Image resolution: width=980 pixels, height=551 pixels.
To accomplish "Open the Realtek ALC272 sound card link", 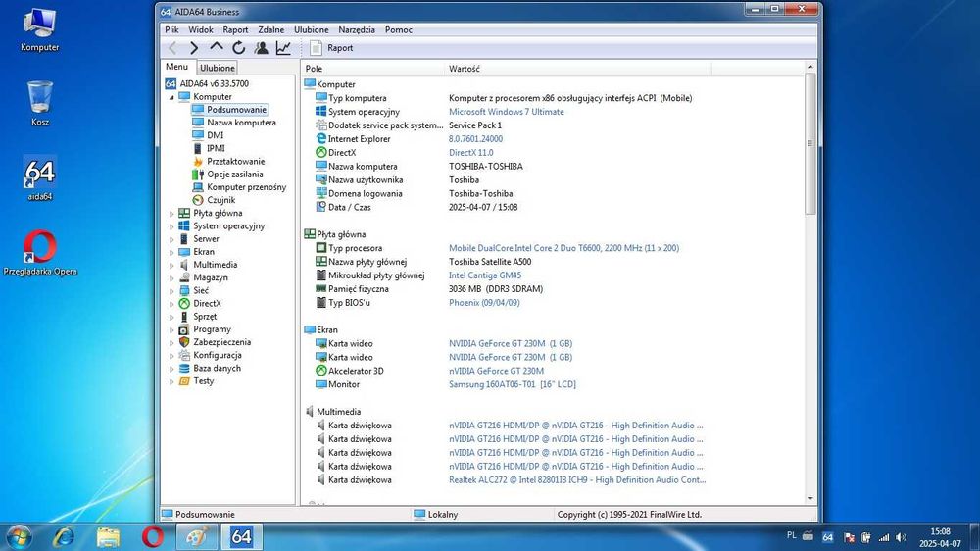I will click(577, 480).
